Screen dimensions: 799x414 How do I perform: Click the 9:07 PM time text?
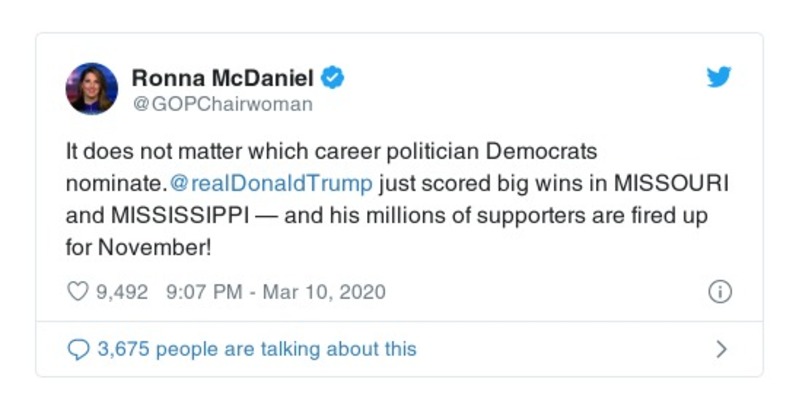[x=205, y=292]
